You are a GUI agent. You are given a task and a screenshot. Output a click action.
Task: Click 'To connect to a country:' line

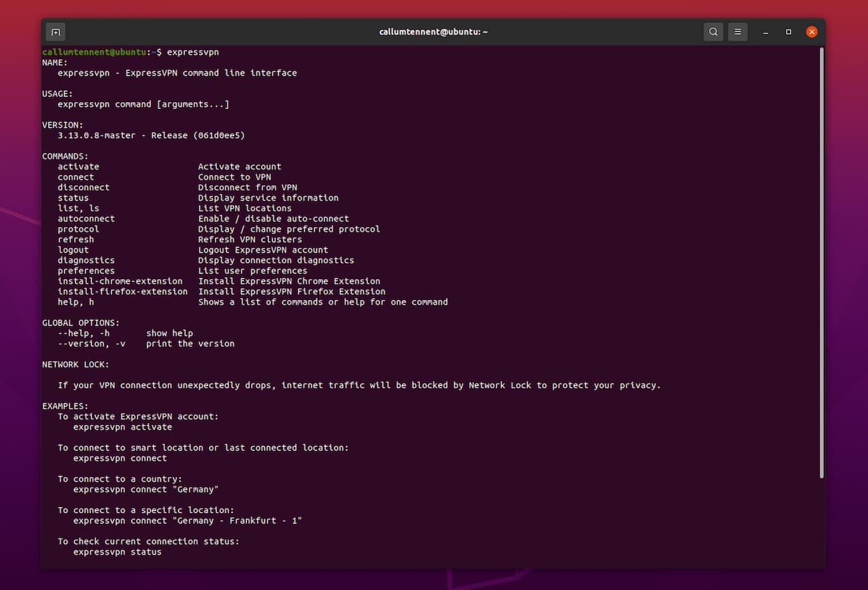pos(120,479)
